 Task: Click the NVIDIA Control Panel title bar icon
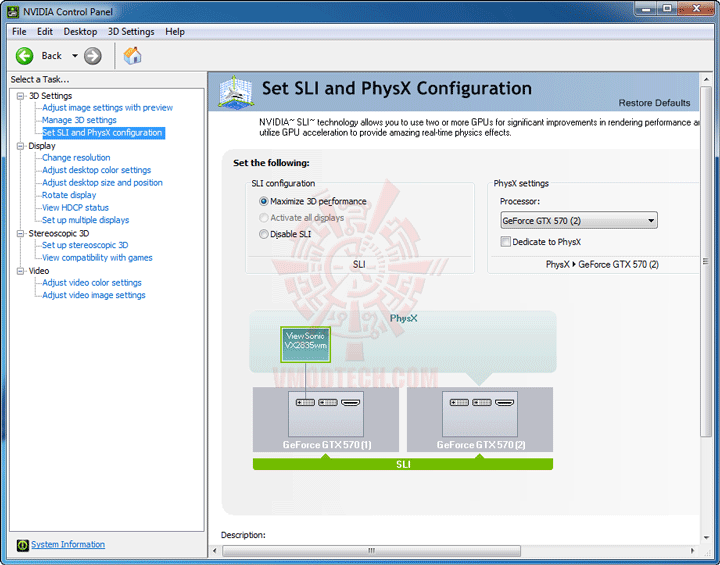coord(12,11)
